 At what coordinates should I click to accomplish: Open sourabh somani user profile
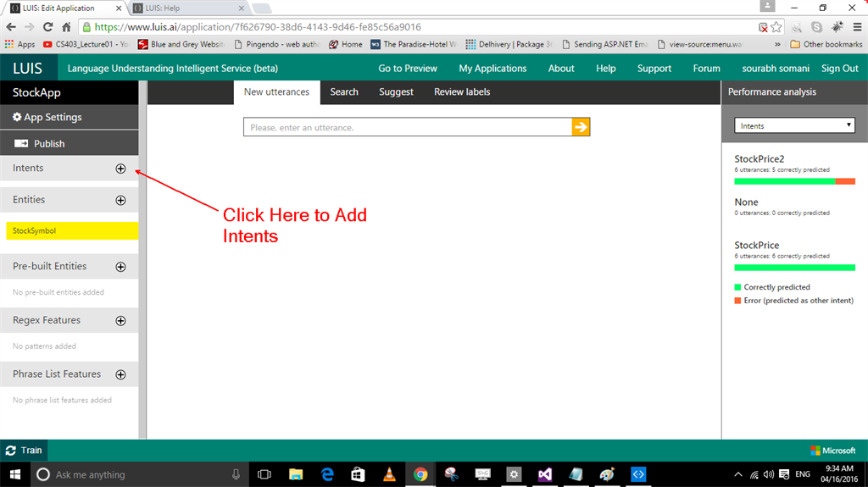pyautogui.click(x=776, y=69)
